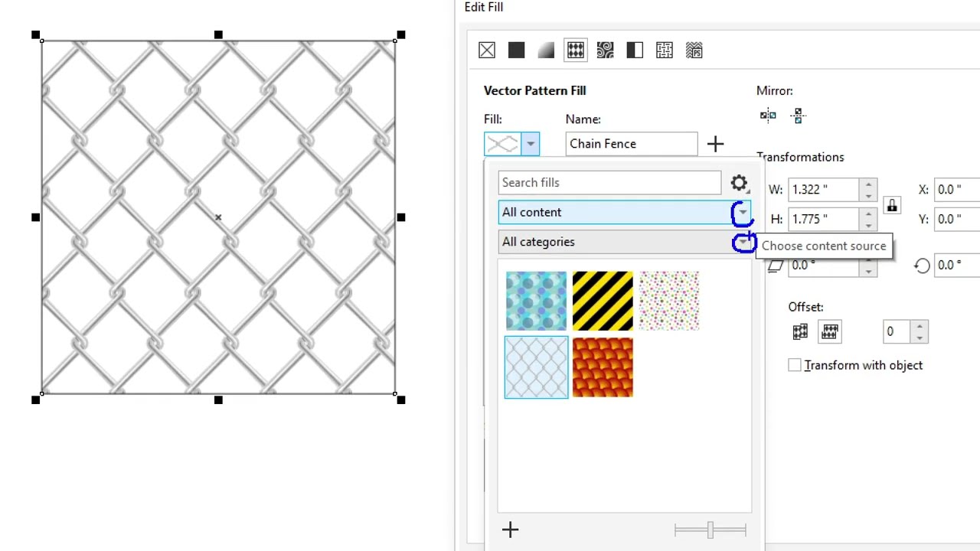
Task: Click the Offset value stepper arrows
Action: (x=920, y=331)
